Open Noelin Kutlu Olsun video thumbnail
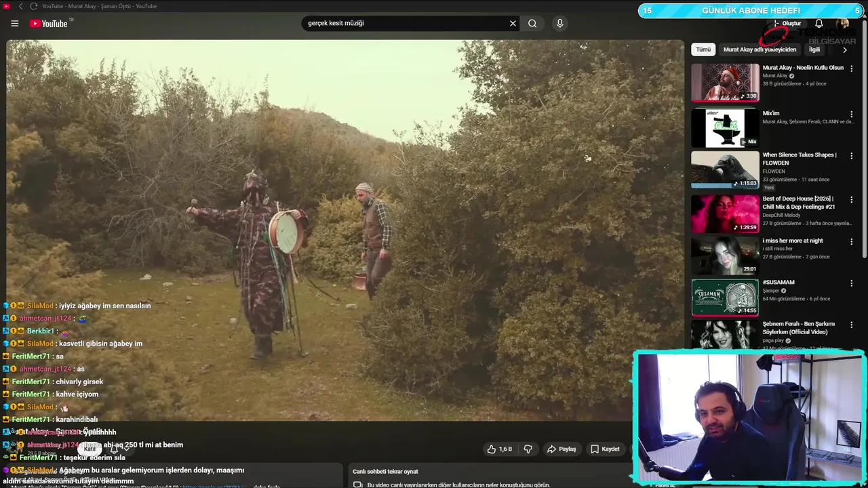The width and height of the screenshot is (868, 488). tap(725, 83)
